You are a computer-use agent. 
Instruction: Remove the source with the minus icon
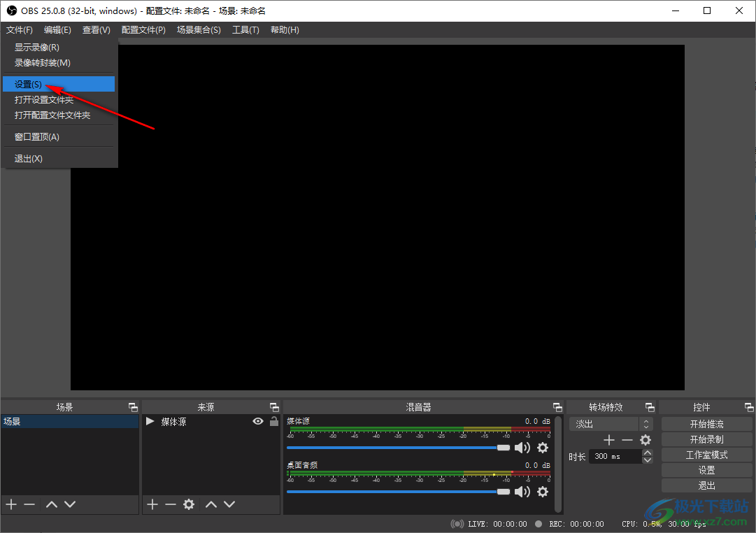pos(170,504)
